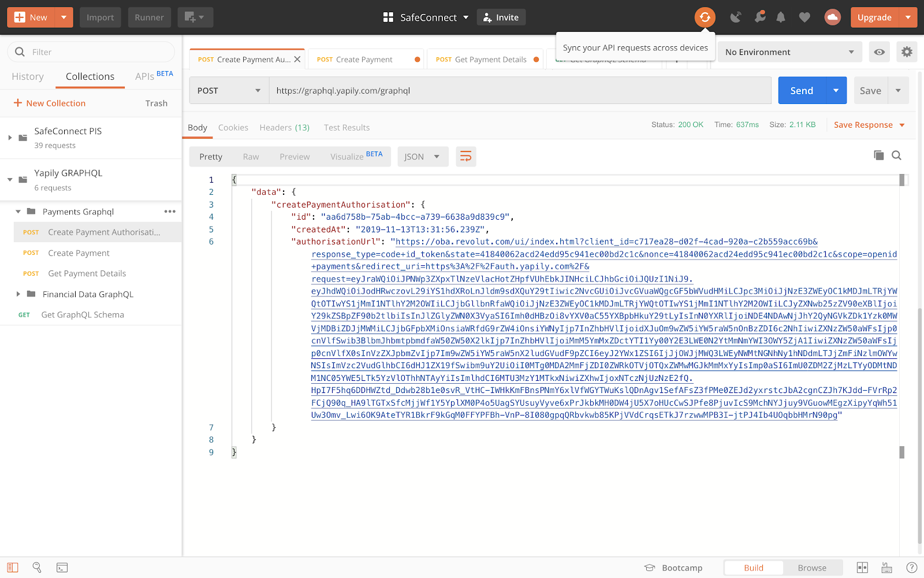Search within the response body
924x578 pixels.
point(896,155)
